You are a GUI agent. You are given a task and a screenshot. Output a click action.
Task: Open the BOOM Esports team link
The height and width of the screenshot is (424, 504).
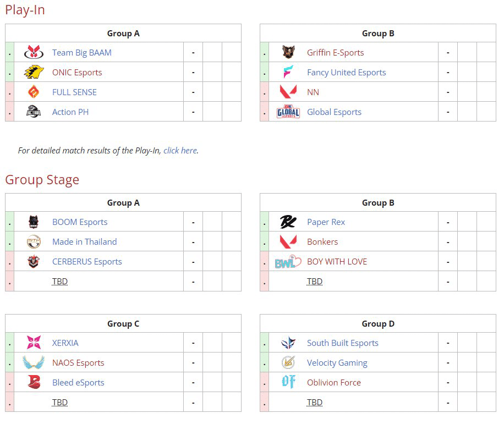(x=80, y=222)
